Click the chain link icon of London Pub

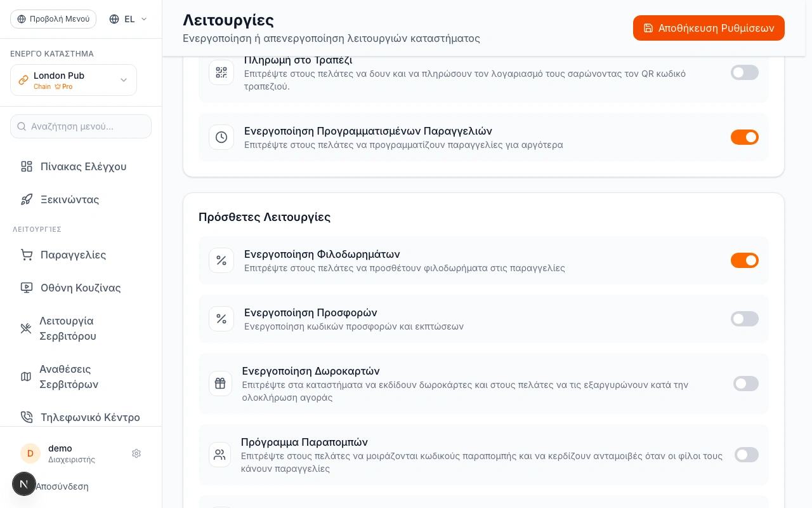pos(23,80)
